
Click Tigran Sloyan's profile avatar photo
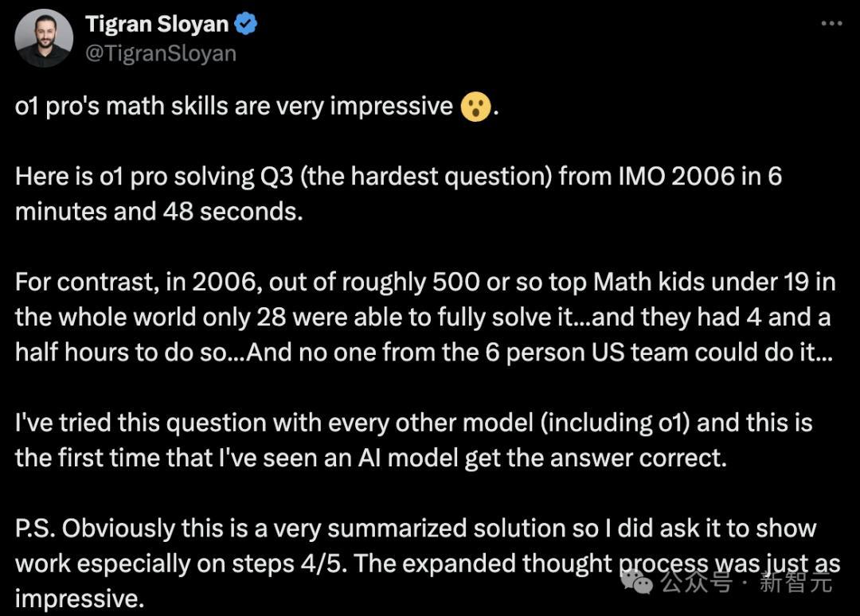(45, 37)
